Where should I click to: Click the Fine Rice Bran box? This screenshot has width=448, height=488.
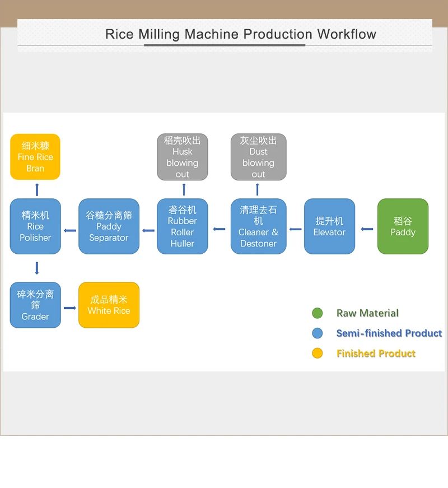[35, 157]
